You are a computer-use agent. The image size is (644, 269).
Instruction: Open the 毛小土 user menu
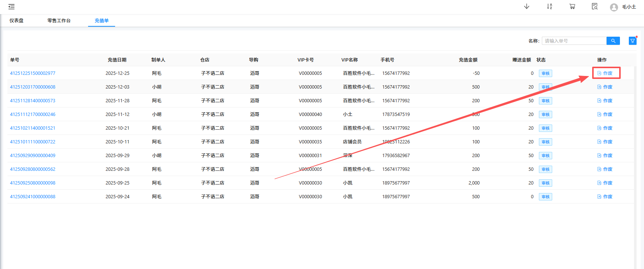pyautogui.click(x=629, y=7)
